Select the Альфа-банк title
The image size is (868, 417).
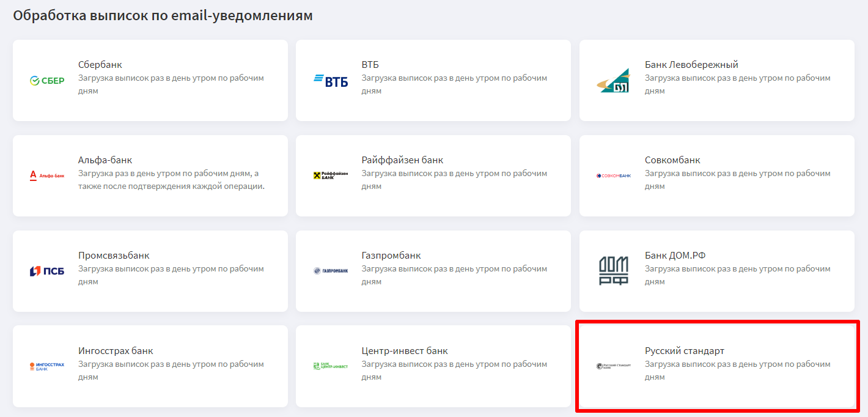(105, 160)
